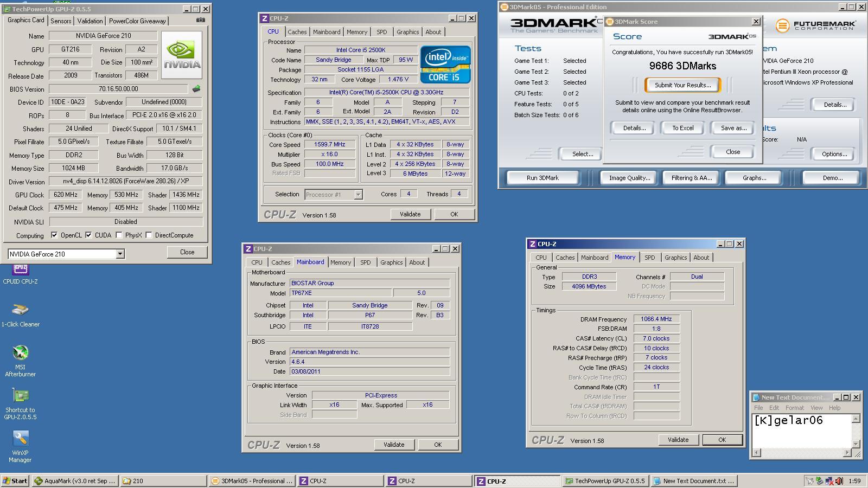
Task: Click Validate in the Memory CPU-Z window
Action: click(678, 440)
